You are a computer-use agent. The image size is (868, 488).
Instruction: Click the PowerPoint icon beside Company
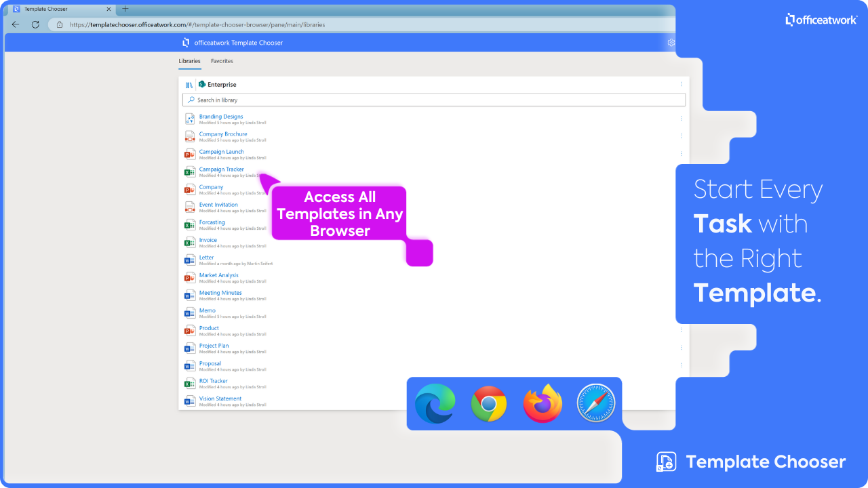pyautogui.click(x=190, y=189)
